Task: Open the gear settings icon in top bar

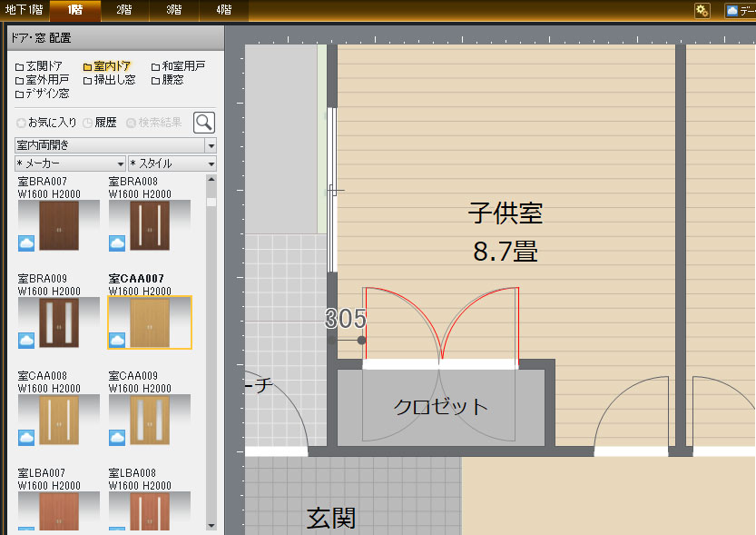Action: point(702,11)
